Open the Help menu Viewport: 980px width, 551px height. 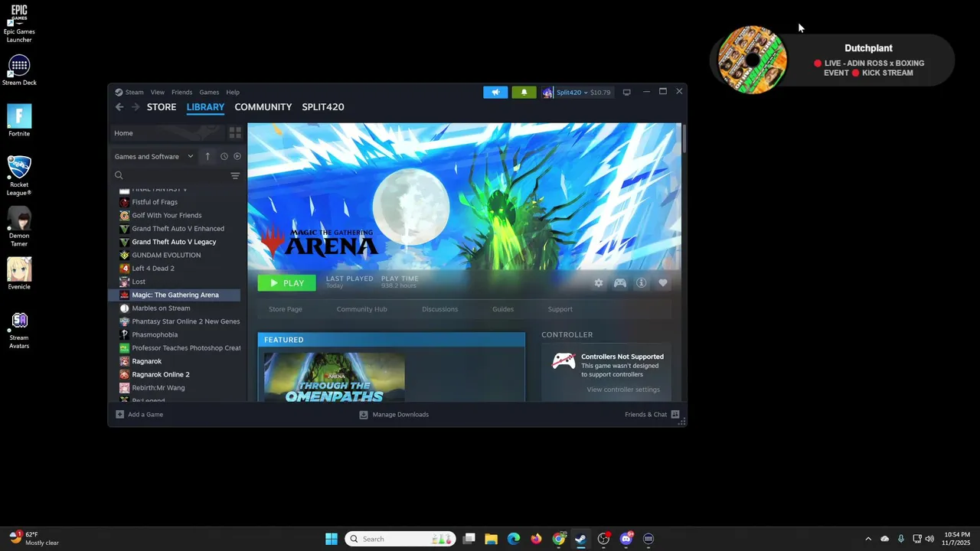pos(233,92)
